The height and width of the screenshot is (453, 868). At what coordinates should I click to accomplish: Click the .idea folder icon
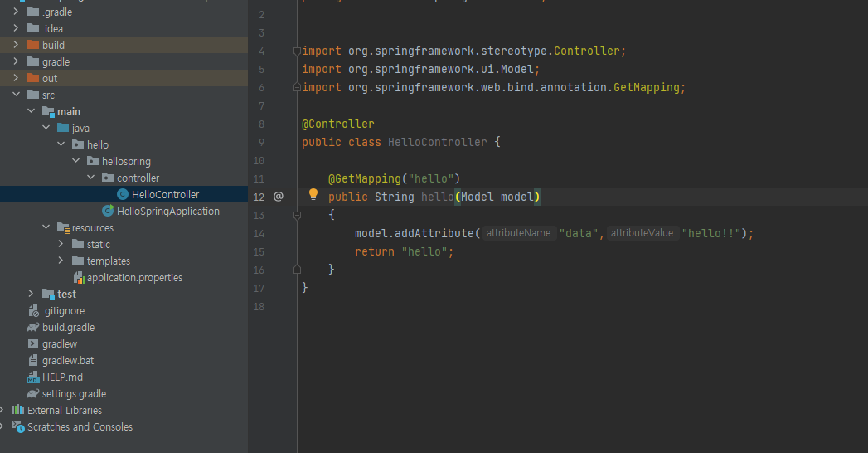pos(33,28)
